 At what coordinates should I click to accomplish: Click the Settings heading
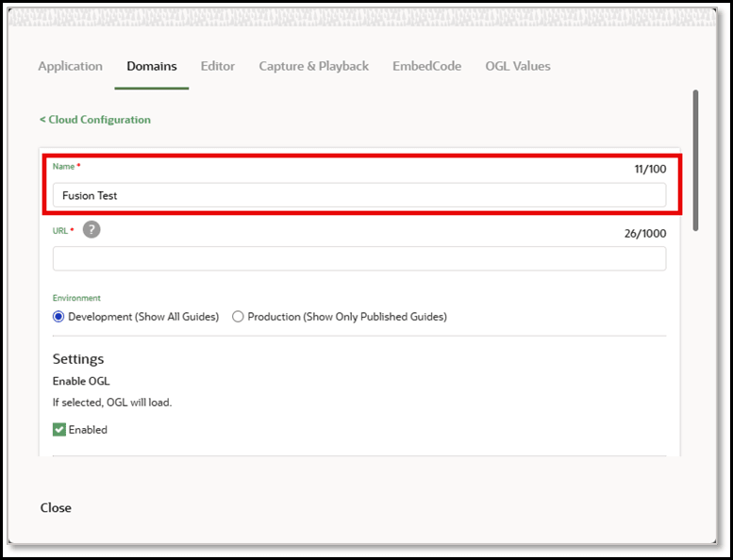pos(78,359)
